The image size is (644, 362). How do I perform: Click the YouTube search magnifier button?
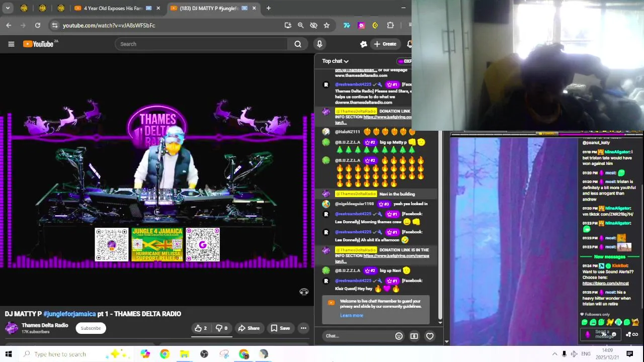coord(298,44)
